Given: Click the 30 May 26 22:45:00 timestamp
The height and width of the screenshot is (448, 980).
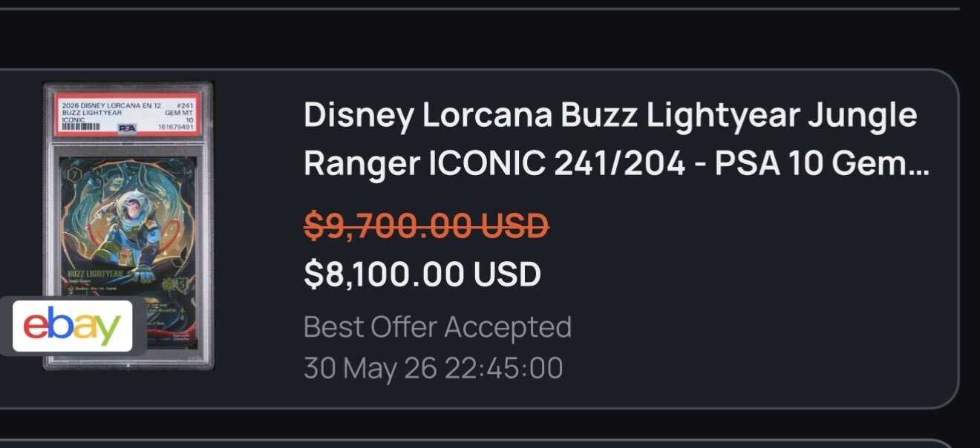Looking at the screenshot, I should (433, 368).
